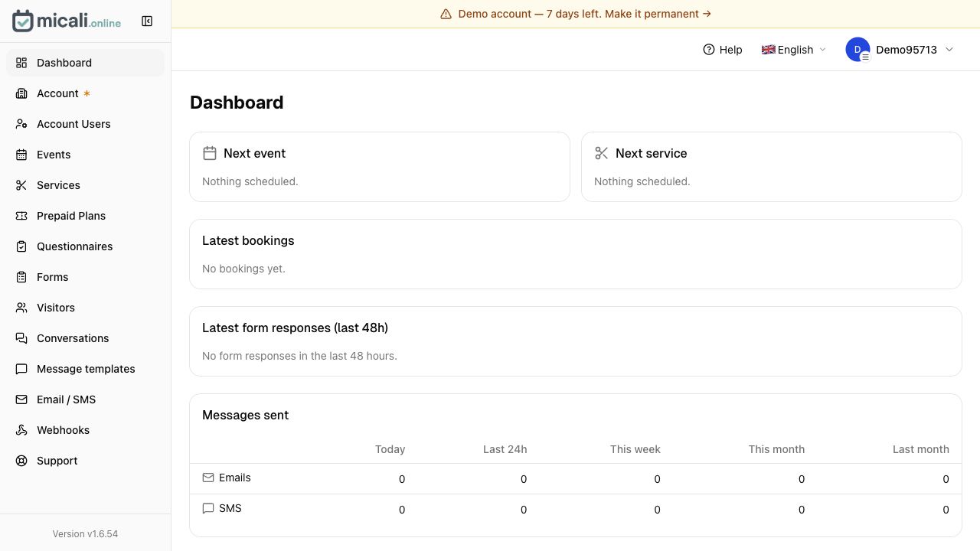This screenshot has width=980, height=551.
Task: Click the UK flag language icon
Action: click(x=769, y=50)
